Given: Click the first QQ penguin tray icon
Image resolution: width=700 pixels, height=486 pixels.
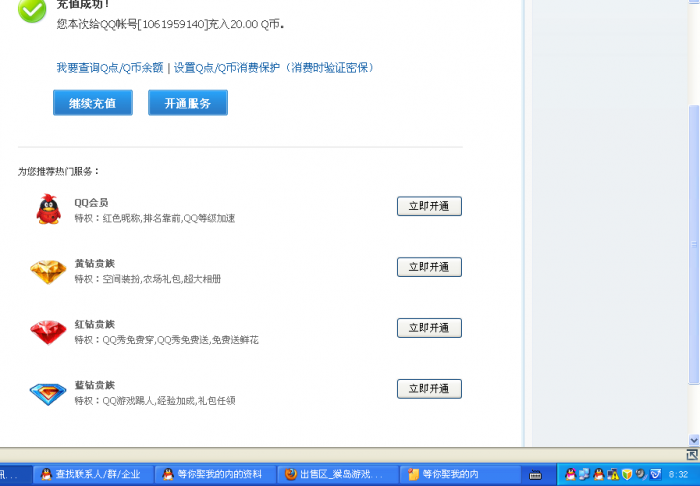Looking at the screenshot, I should 571,474.
